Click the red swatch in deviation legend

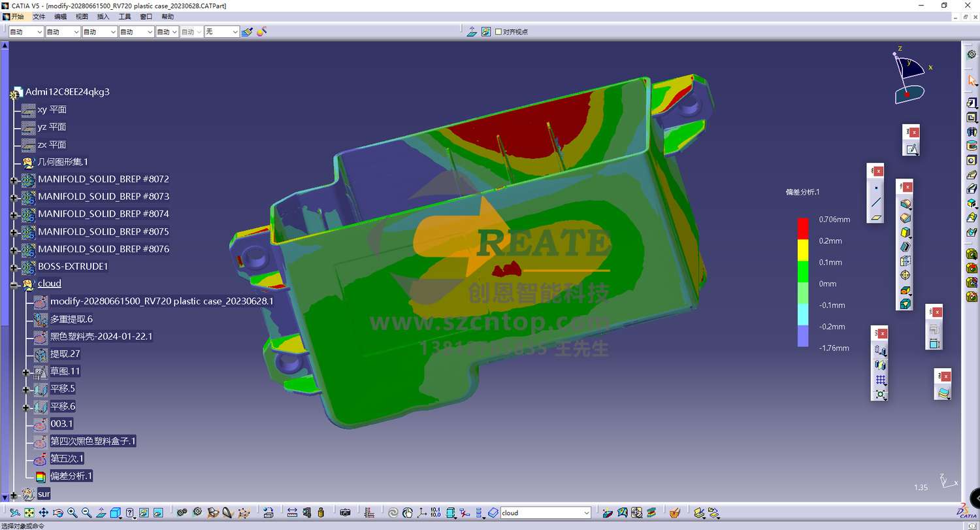pyautogui.click(x=803, y=229)
